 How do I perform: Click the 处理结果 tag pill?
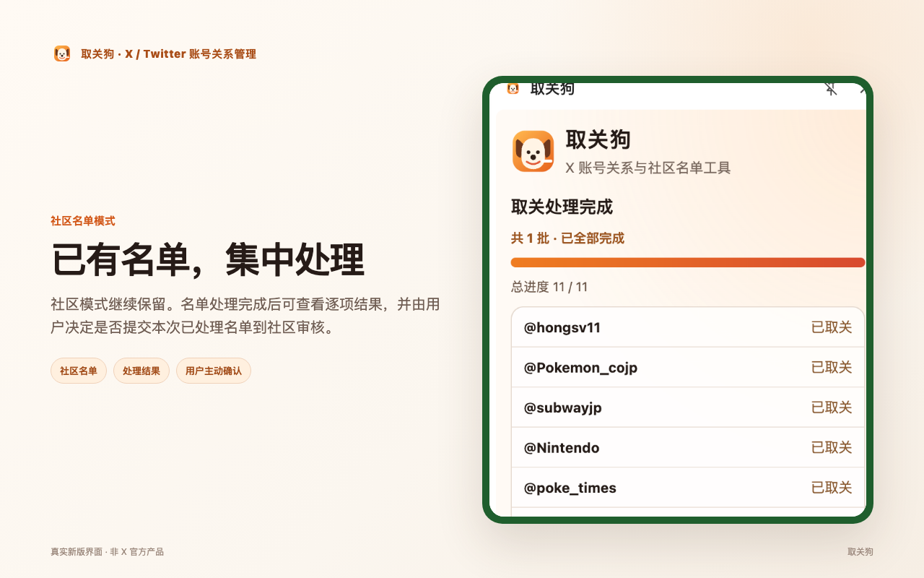141,371
